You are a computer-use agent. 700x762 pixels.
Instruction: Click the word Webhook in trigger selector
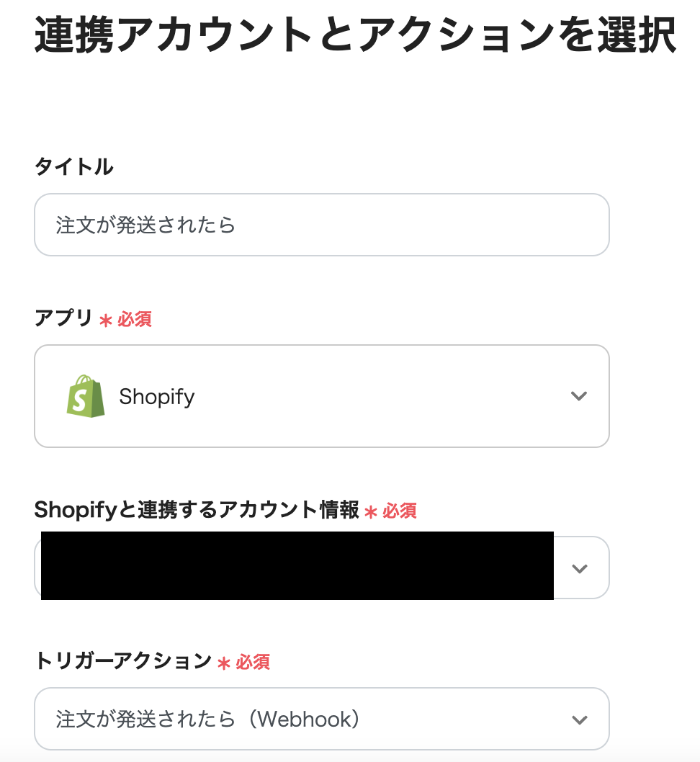(305, 719)
